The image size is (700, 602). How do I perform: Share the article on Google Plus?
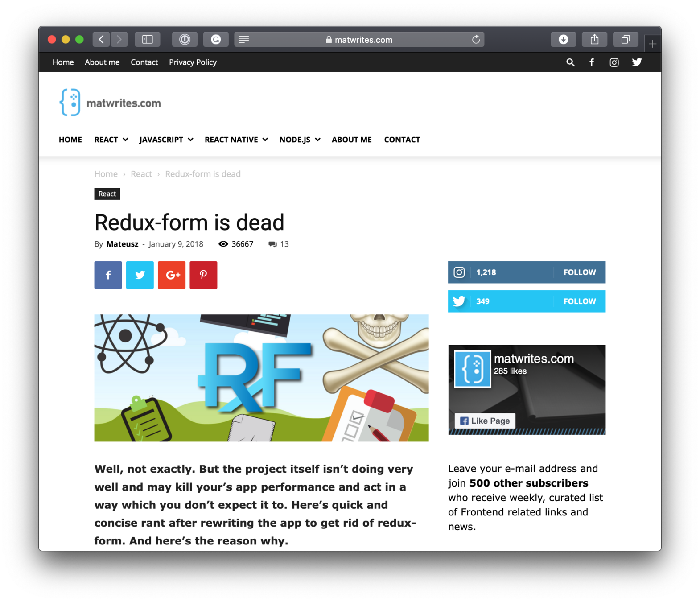click(x=172, y=275)
